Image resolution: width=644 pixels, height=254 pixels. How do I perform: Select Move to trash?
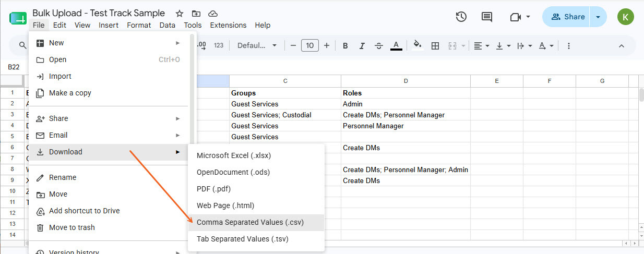(109, 227)
